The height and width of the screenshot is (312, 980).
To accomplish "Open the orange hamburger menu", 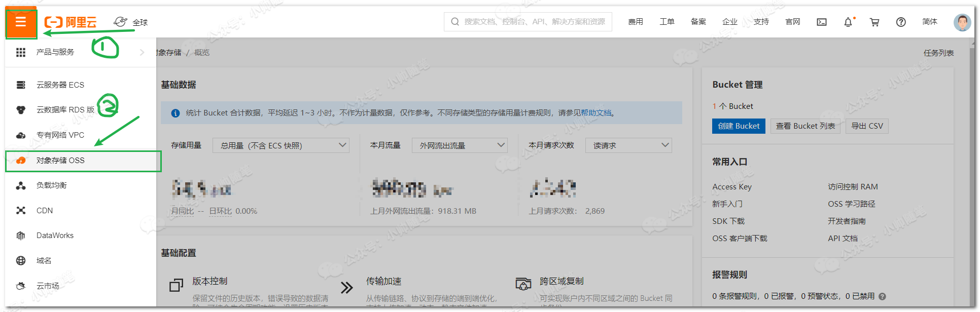I will point(21,22).
